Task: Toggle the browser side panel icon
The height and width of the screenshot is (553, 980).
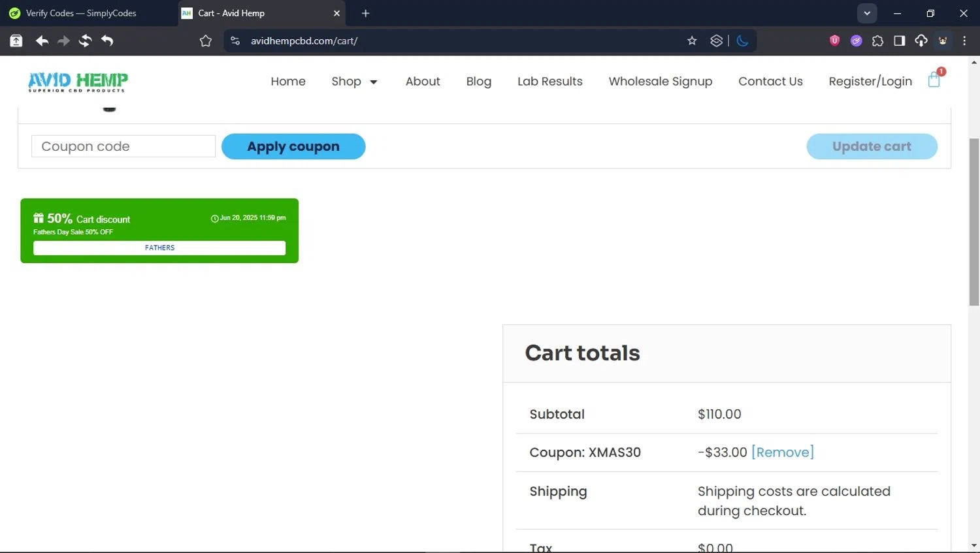Action: 899,40
